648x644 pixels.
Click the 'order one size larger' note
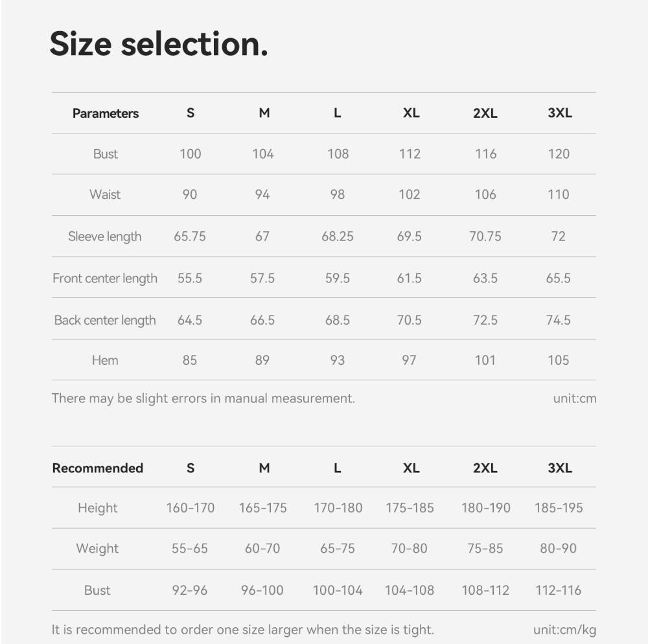(242, 630)
